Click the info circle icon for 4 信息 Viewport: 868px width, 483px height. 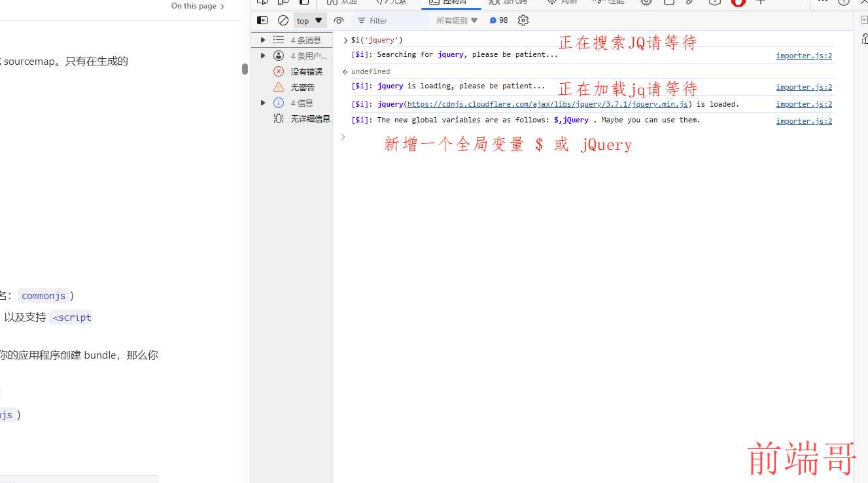point(279,103)
